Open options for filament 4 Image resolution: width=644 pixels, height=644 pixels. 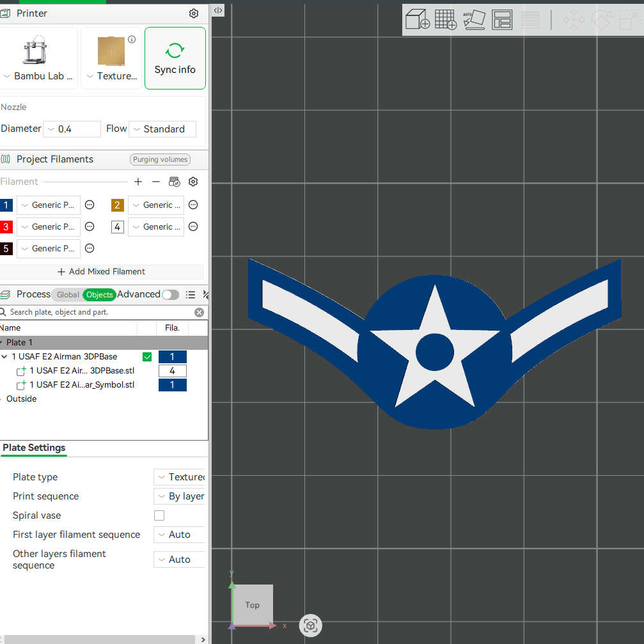[x=193, y=226]
